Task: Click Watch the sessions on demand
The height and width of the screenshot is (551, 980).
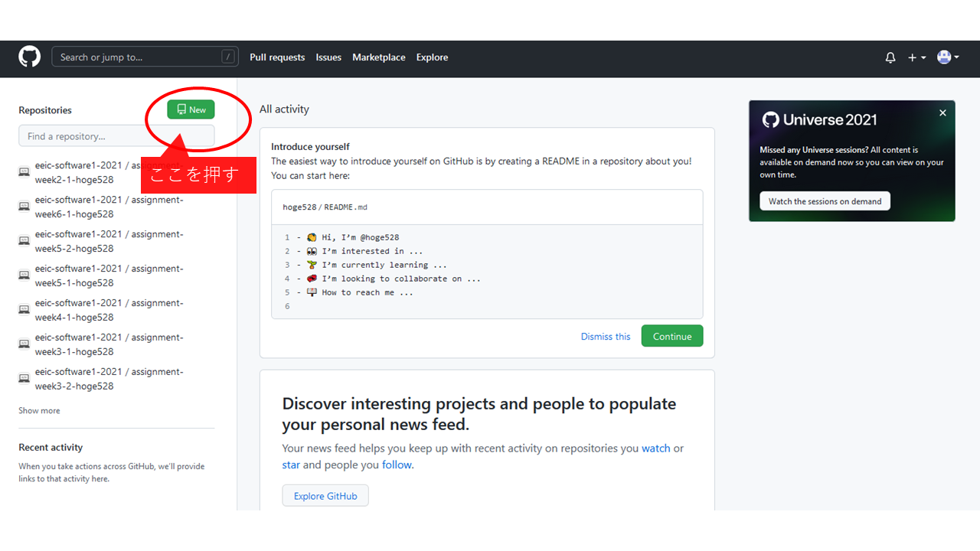Action: (825, 201)
